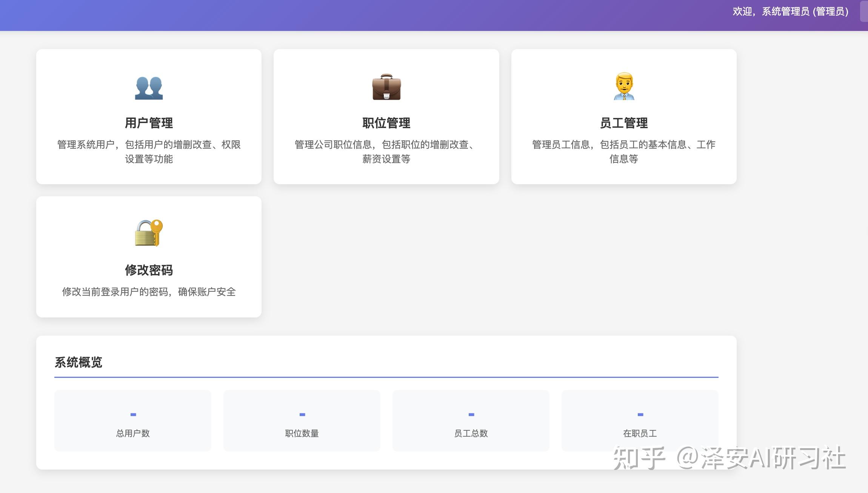The width and height of the screenshot is (868, 493).
Task: Click the 欢迎，系统管理员 welcome text
Action: tap(790, 12)
